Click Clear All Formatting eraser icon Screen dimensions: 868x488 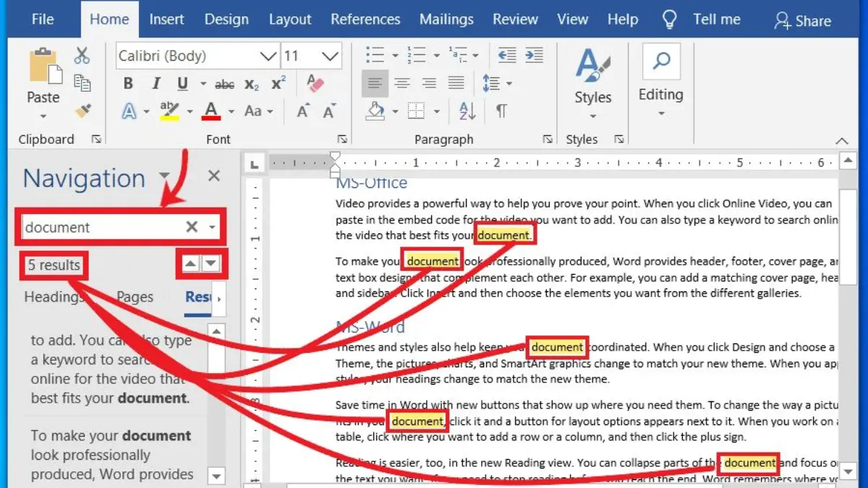[x=315, y=83]
